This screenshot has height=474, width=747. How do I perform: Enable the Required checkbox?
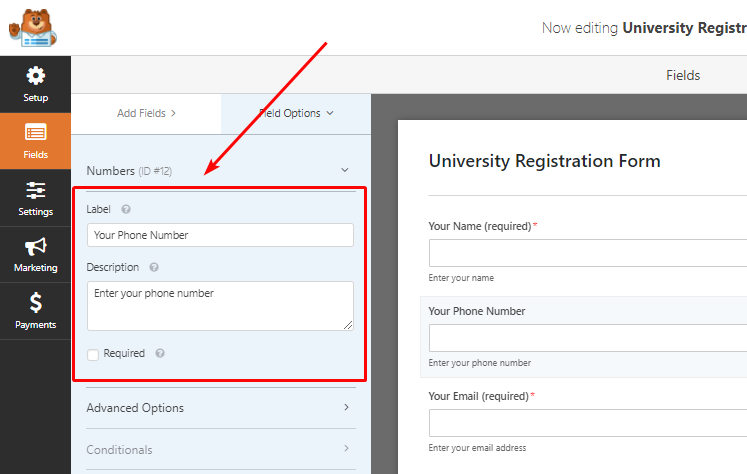[93, 354]
